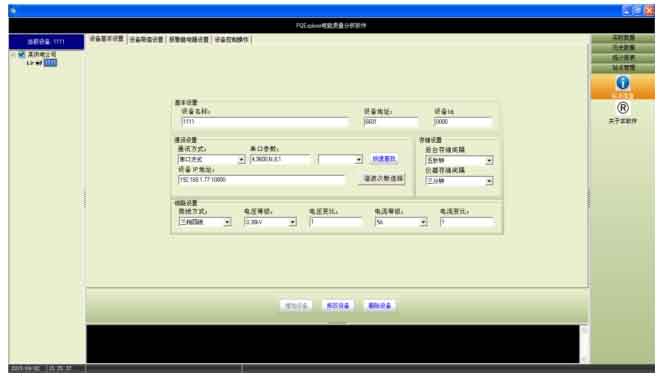Screen dimensions: 661x376
Task: Open the current level 5A dropdown
Action: click(x=423, y=222)
